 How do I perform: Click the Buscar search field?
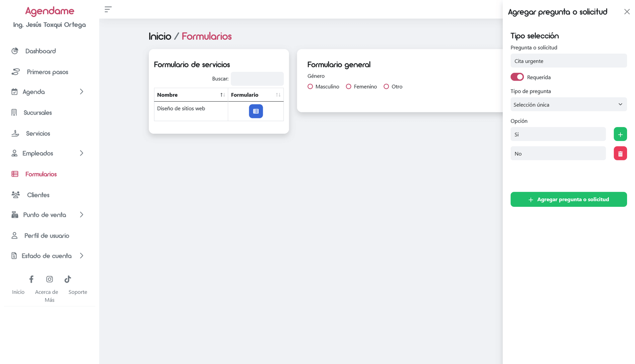(257, 79)
